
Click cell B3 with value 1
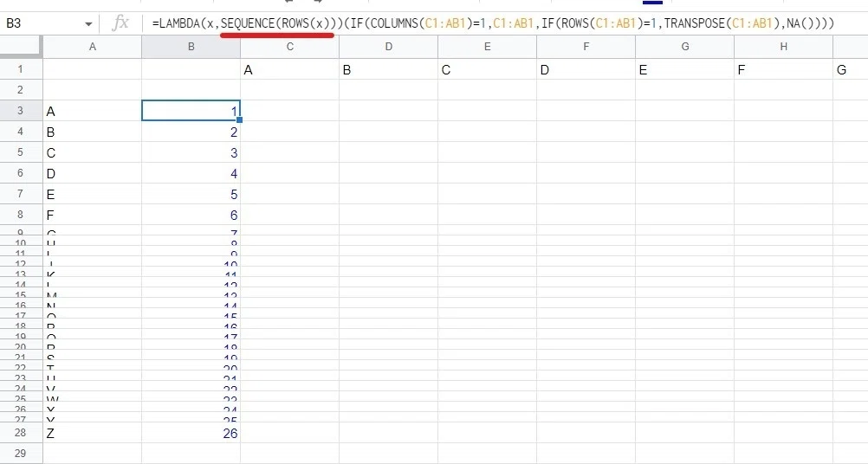coord(191,111)
